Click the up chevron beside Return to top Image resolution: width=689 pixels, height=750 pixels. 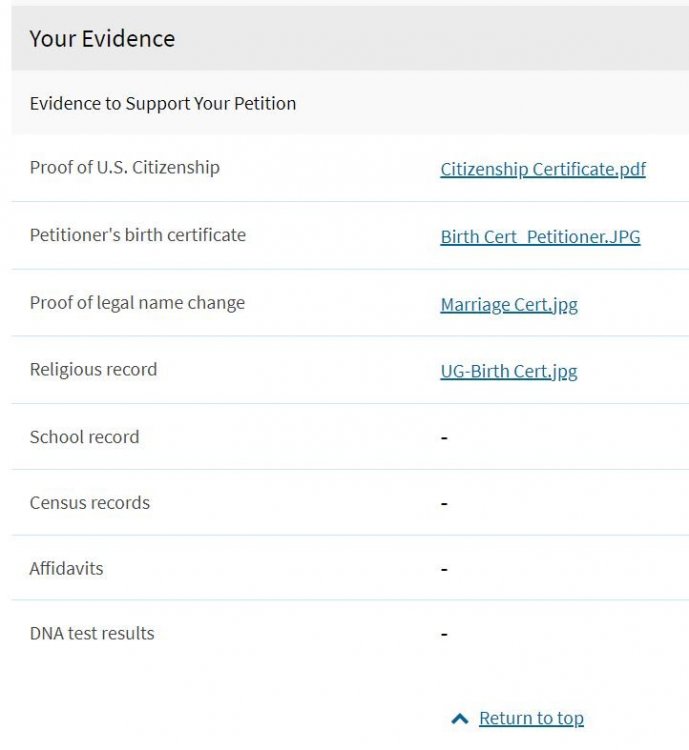(x=460, y=718)
